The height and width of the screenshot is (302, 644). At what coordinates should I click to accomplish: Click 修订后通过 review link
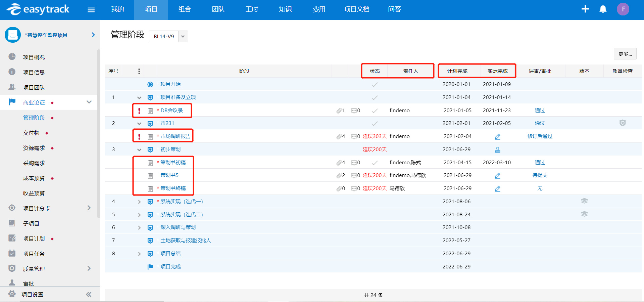pyautogui.click(x=540, y=136)
